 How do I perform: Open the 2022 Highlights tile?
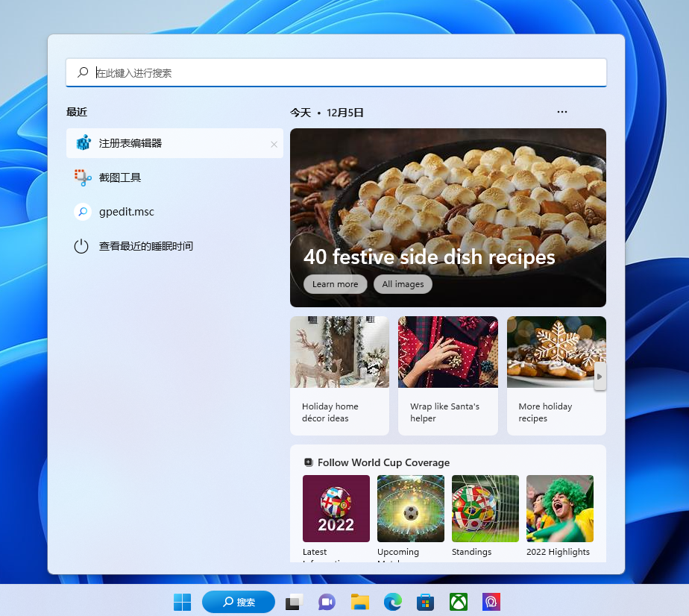coord(559,515)
